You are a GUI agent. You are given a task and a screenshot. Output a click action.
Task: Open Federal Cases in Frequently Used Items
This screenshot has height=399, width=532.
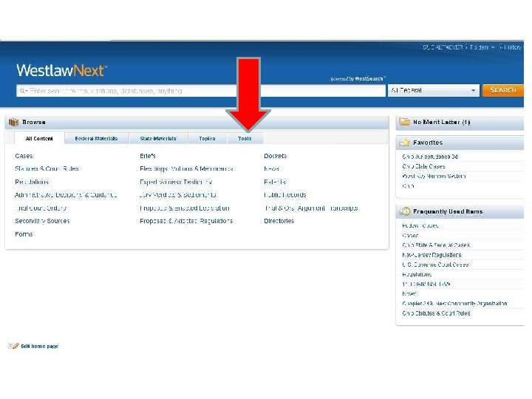click(x=420, y=225)
